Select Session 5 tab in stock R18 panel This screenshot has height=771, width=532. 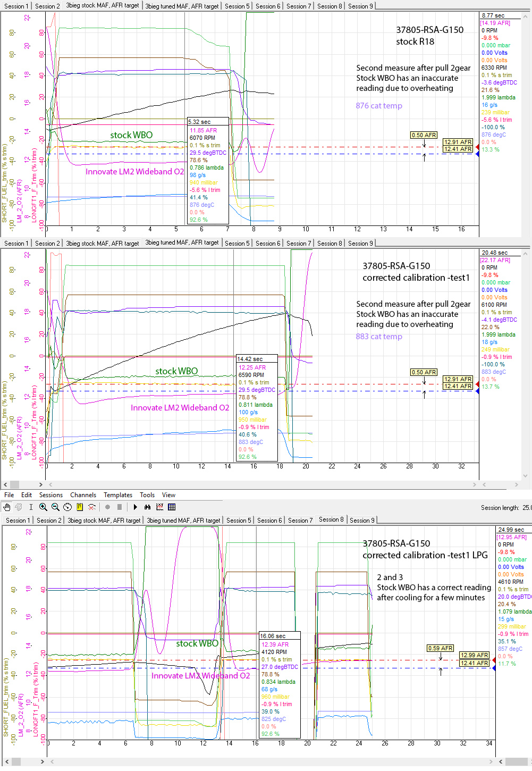tap(237, 6)
